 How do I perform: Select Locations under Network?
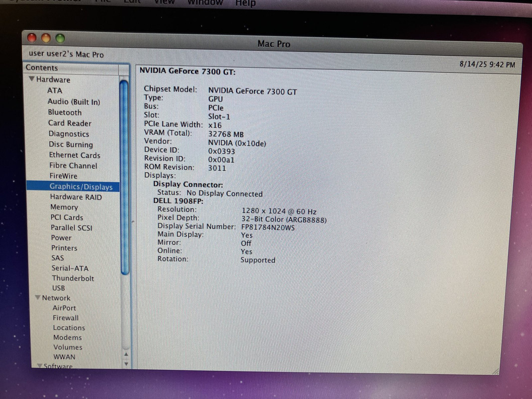point(69,327)
